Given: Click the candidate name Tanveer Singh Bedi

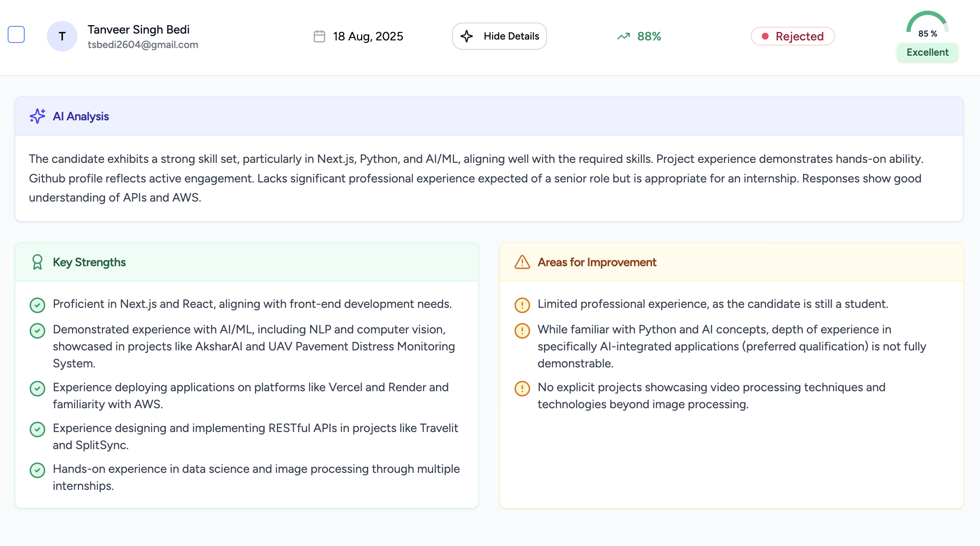Looking at the screenshot, I should (139, 29).
